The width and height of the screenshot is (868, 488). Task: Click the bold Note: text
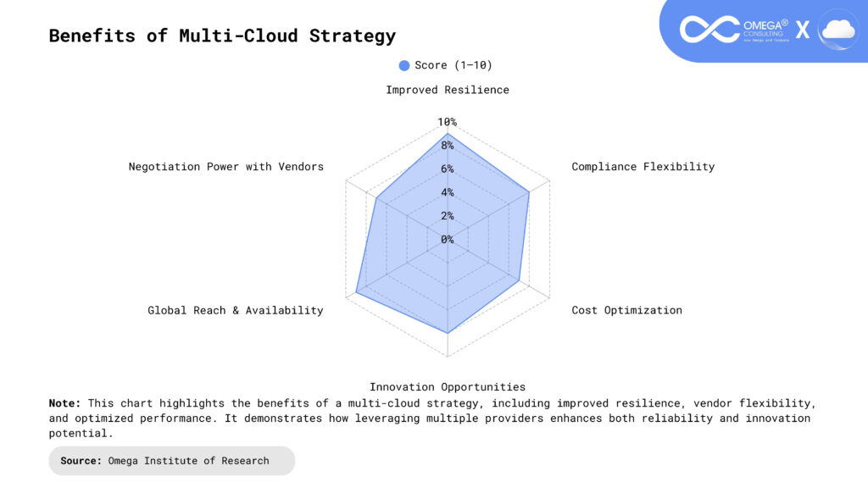65,403
